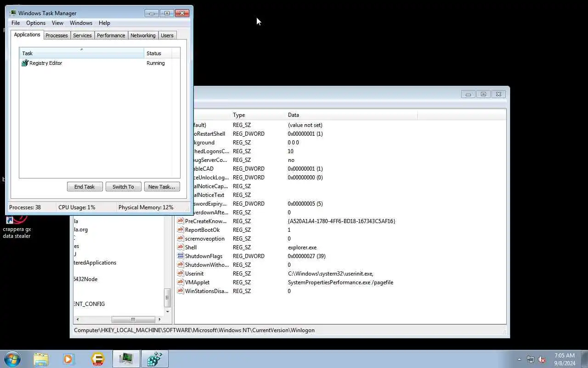
Task: Switch to Registry Editor taskbar icon
Action: [155, 359]
